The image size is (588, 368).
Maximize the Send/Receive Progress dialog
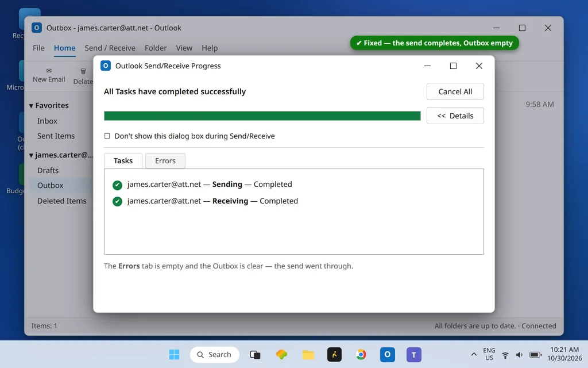[454, 66]
